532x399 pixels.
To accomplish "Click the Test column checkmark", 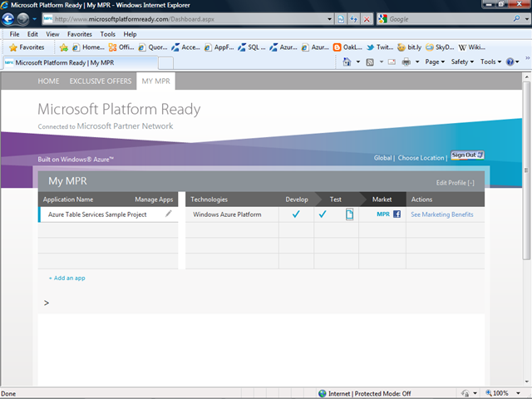I will tap(323, 214).
